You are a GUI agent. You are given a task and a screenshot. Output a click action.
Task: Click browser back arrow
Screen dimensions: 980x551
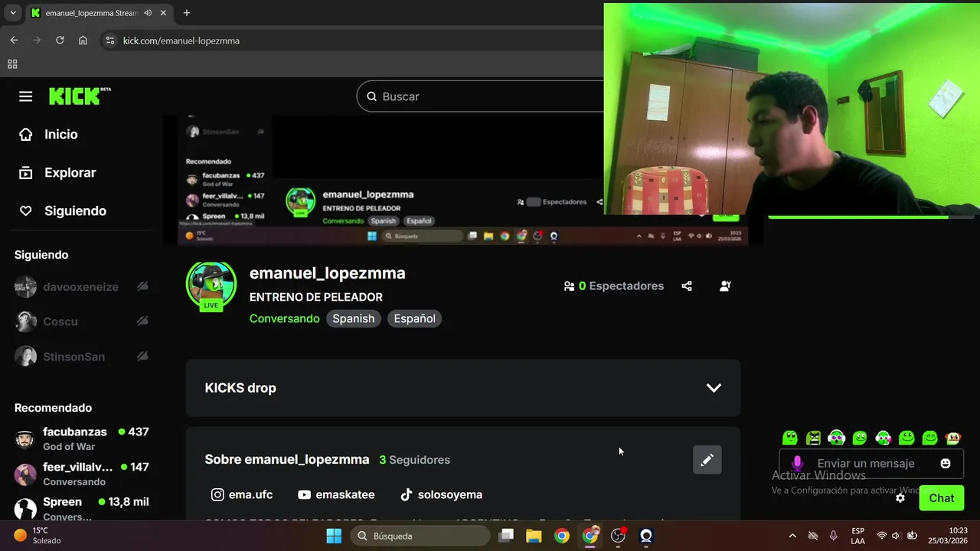pos(14,41)
